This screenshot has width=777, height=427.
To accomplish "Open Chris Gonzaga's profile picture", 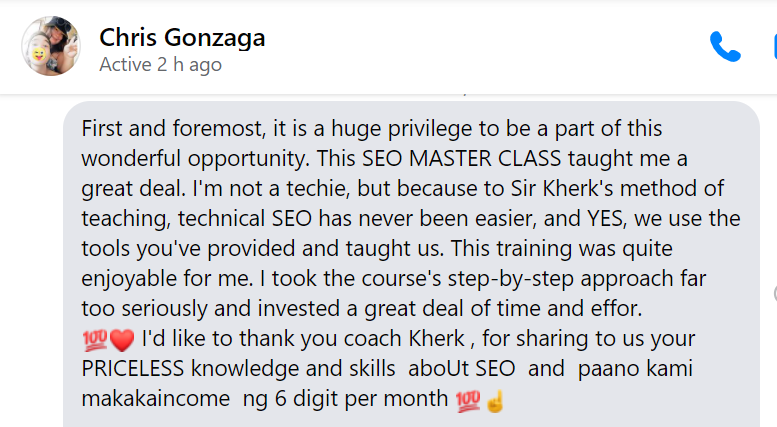I will tap(51, 46).
